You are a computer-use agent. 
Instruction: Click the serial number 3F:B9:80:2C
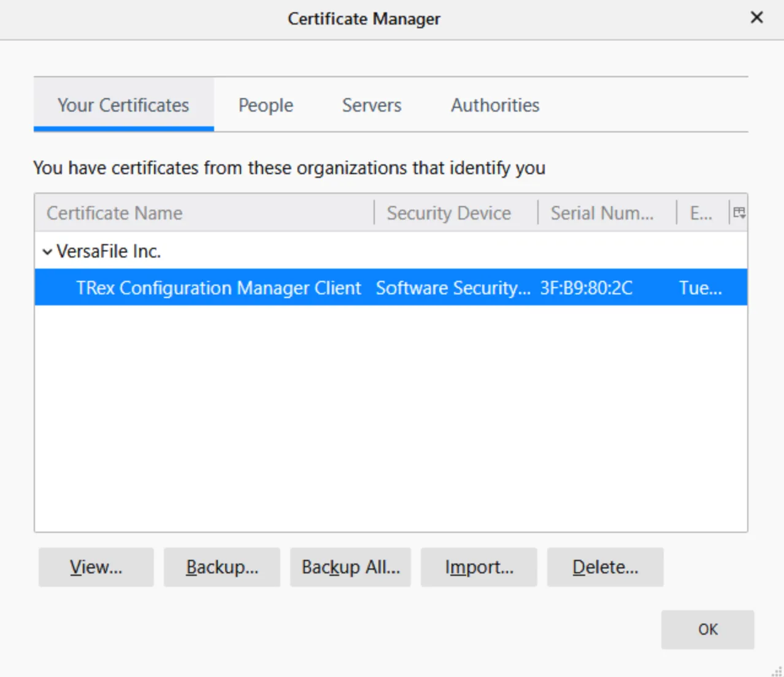[586, 288]
